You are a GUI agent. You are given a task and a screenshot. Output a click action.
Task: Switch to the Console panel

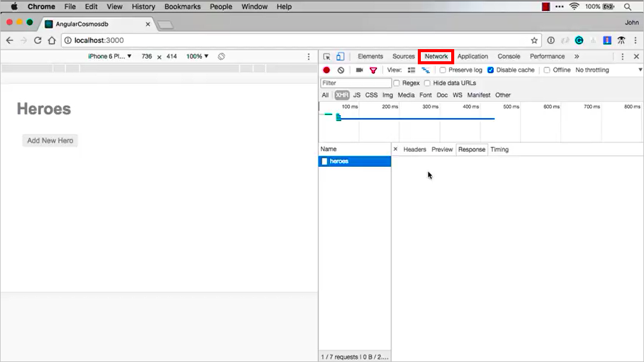click(x=509, y=56)
